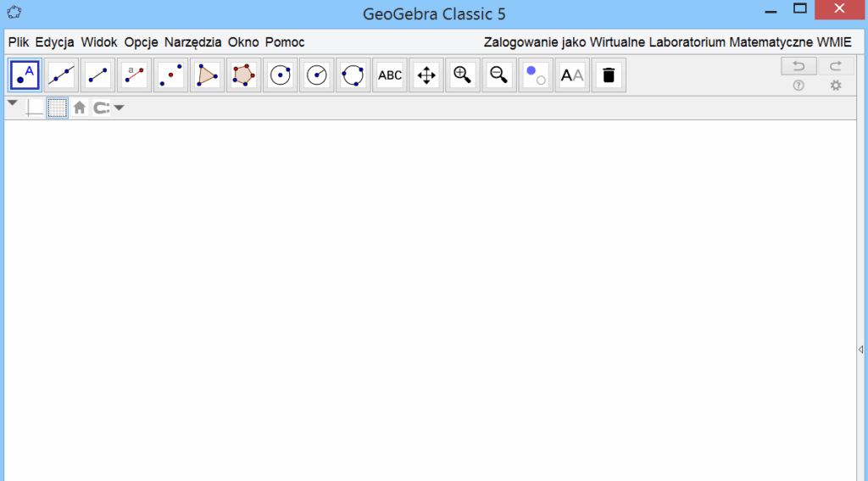868x481 pixels.
Task: Toggle the grid display in style bar
Action: pyautogui.click(x=57, y=108)
